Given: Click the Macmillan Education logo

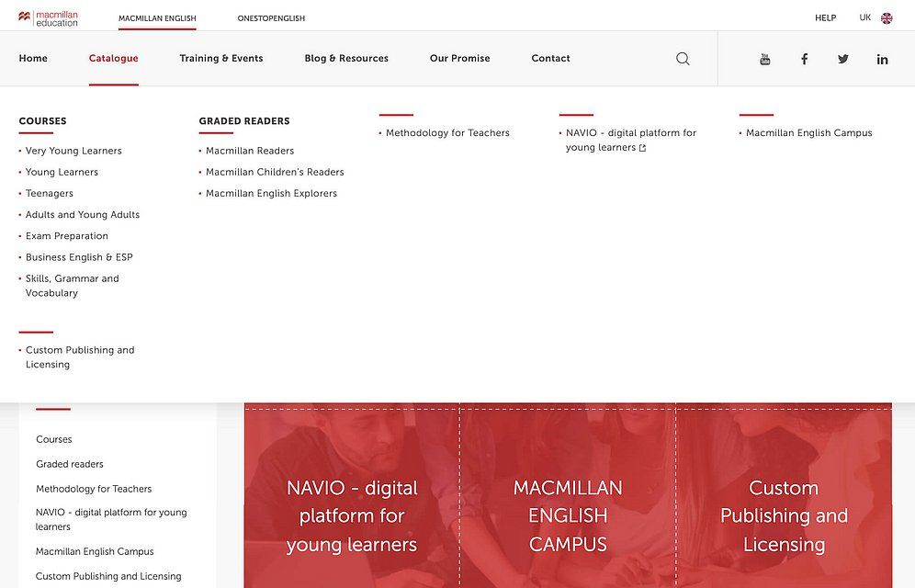Looking at the screenshot, I should 48,18.
